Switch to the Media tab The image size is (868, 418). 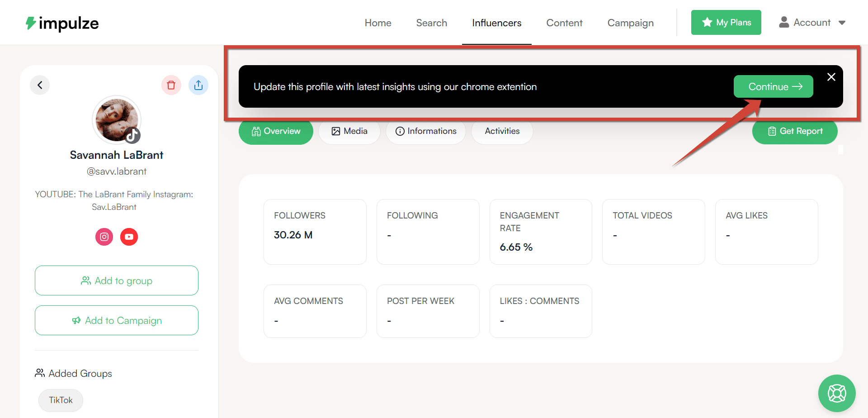[349, 131]
